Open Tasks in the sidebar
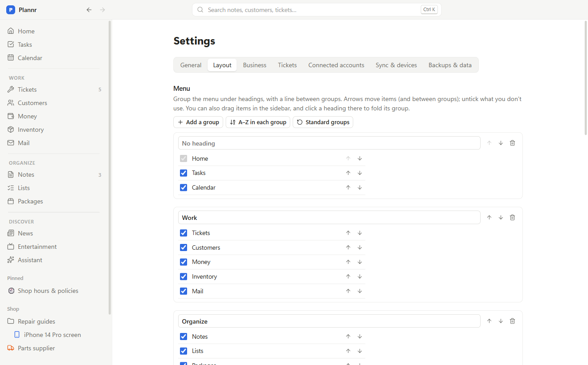588x365 pixels. click(54, 45)
